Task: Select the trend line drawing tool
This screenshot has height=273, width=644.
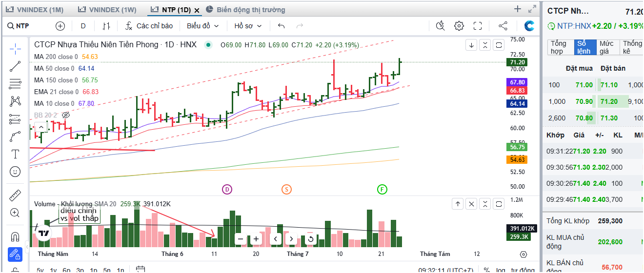Action: pos(15,66)
